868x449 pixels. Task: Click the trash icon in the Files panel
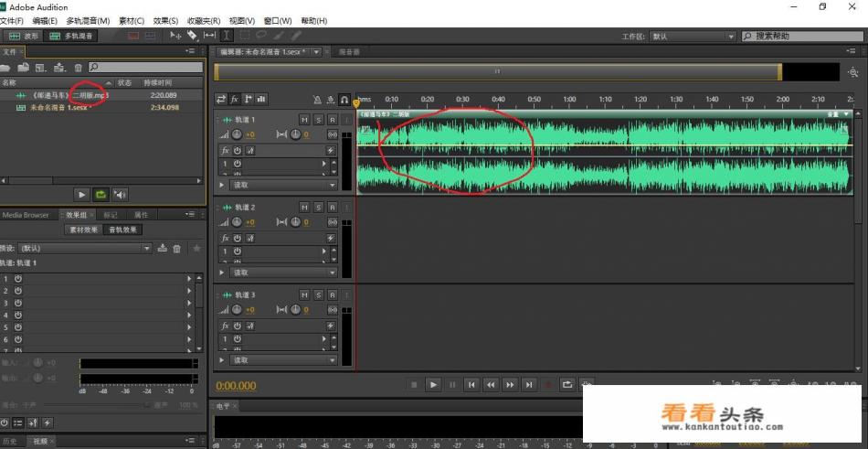click(79, 68)
